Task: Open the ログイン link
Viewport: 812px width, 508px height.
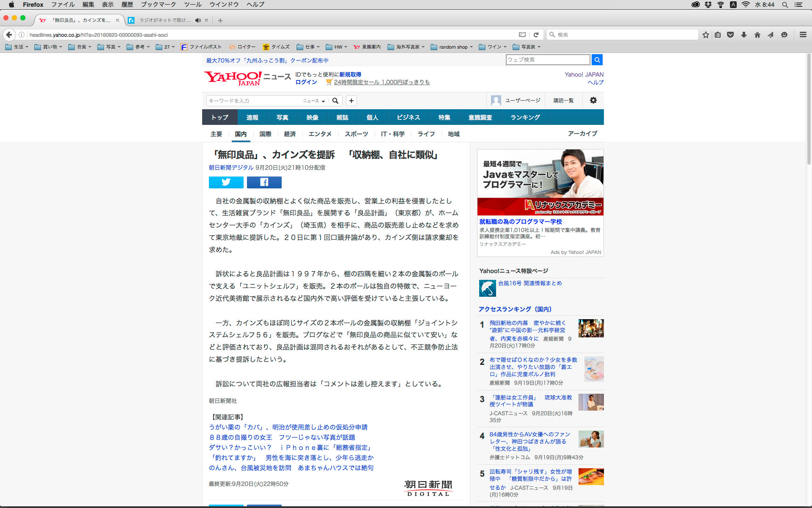Action: tap(306, 82)
